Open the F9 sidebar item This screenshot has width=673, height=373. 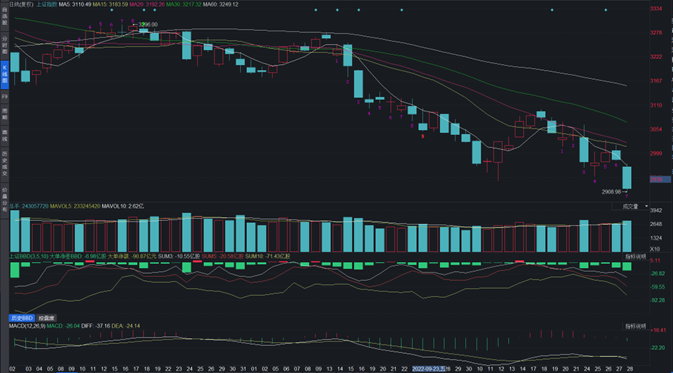point(4,97)
